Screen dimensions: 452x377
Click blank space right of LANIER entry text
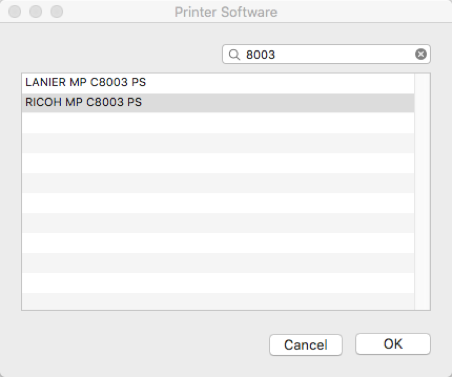point(280,83)
